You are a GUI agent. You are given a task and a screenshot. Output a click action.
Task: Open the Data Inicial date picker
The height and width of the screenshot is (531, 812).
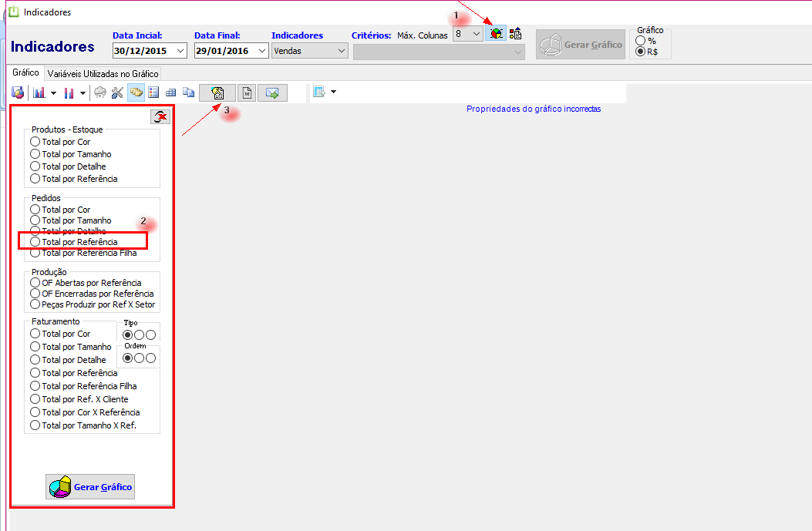coord(181,51)
